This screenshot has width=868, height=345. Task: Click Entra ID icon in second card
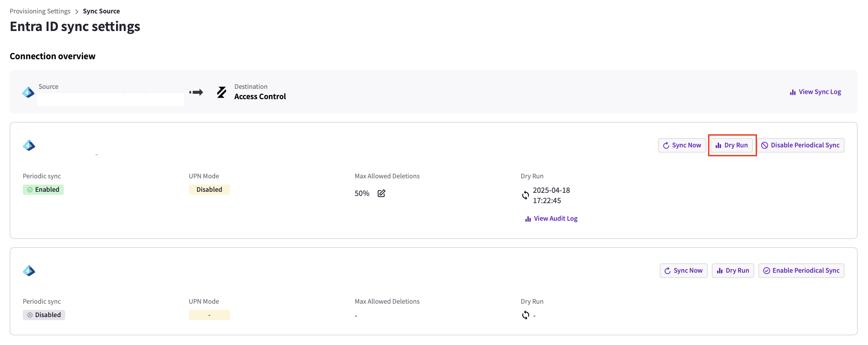pos(29,271)
